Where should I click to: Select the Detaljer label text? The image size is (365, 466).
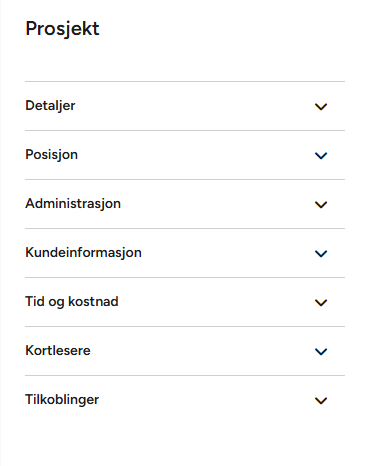pyautogui.click(x=50, y=106)
